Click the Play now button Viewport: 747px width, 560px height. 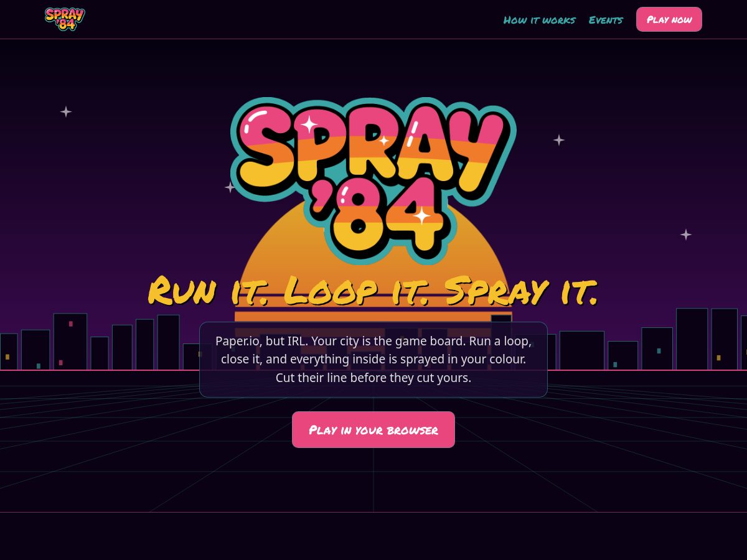coord(669,19)
